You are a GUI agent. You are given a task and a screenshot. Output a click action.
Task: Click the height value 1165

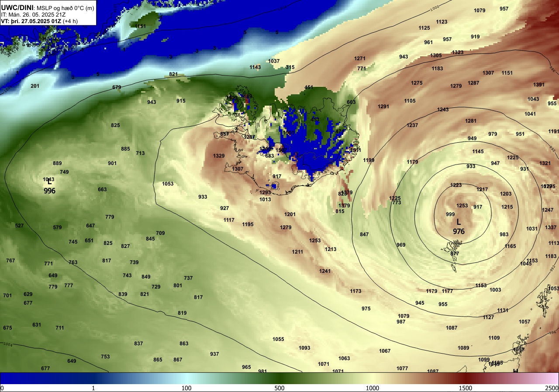pyautogui.click(x=510, y=246)
